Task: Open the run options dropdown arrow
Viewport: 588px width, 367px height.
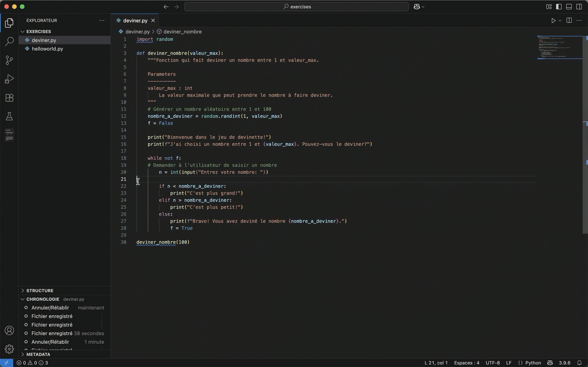Action: click(560, 20)
